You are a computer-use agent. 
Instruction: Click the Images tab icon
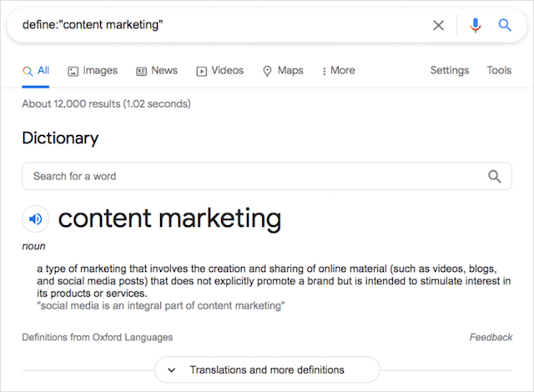coord(73,71)
